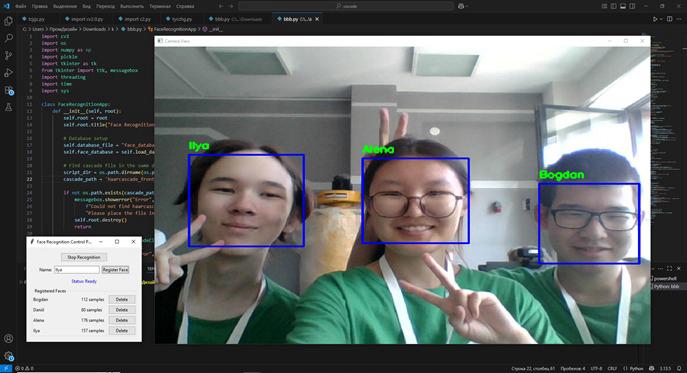Click line and column indicator in status bar
Screen dimensions: 687x373
(533, 369)
